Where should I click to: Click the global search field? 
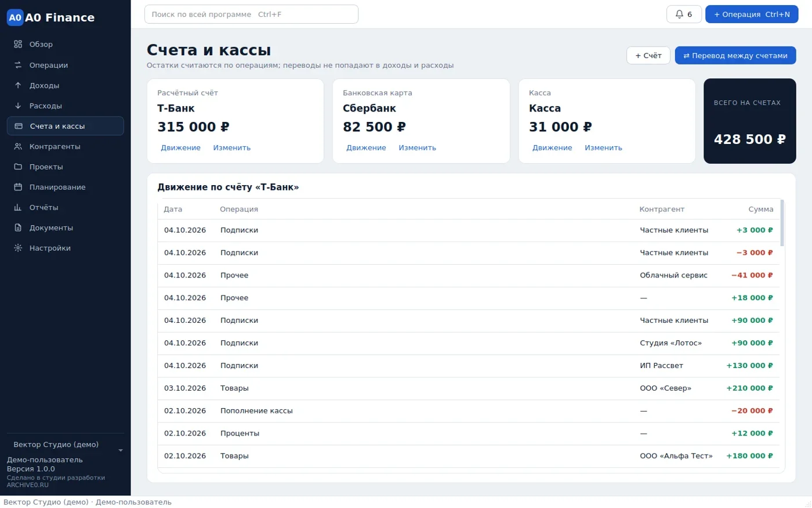pos(251,15)
